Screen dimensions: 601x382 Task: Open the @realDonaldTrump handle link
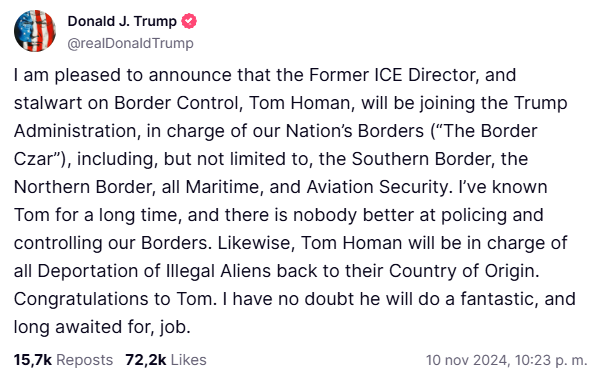130,43
